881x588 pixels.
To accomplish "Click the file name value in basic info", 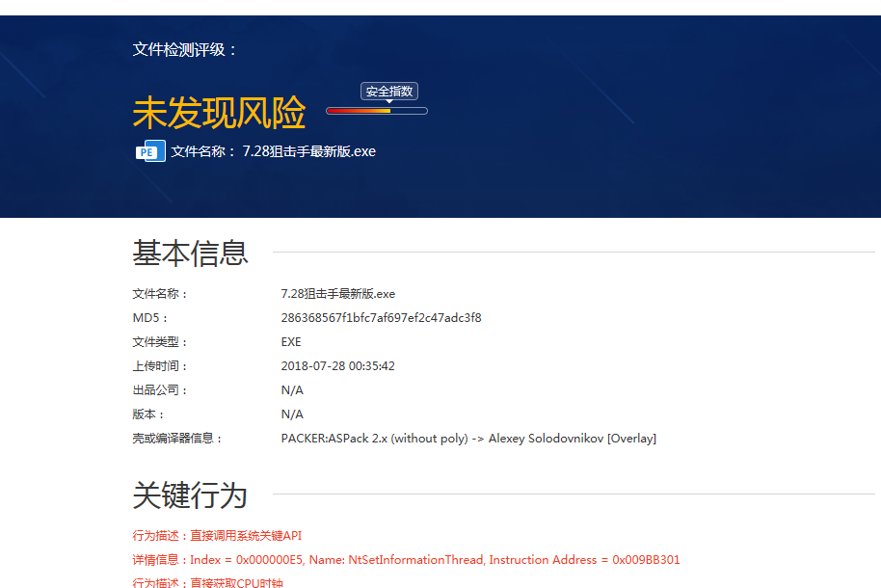I will [x=337, y=293].
